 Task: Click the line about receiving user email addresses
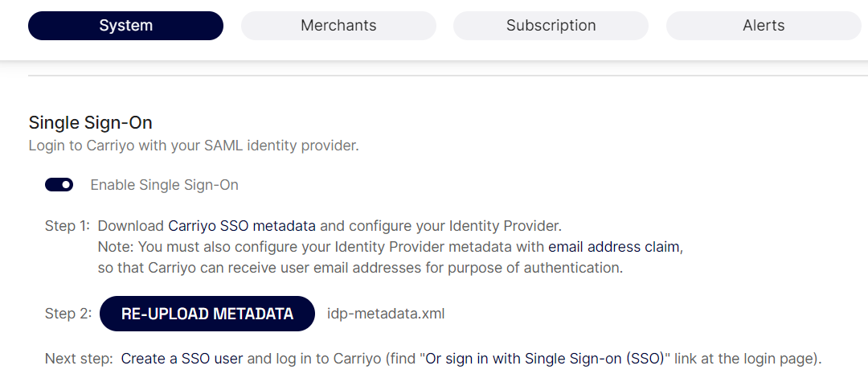360,268
